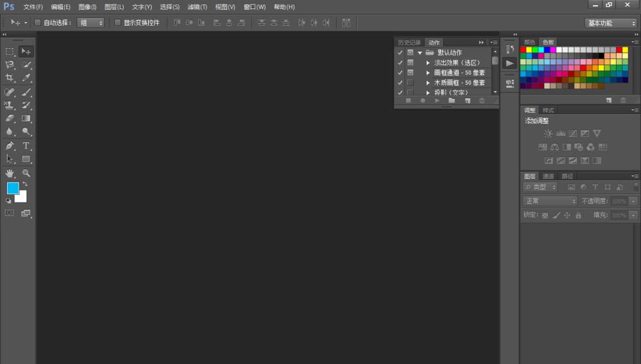641x364 pixels.
Task: Enable the 自动选择 checkbox
Action: 37,22
